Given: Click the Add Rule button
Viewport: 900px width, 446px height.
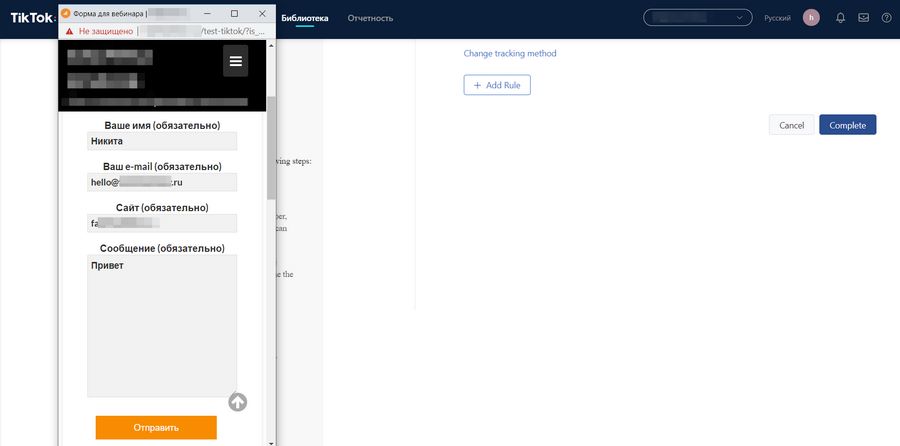Looking at the screenshot, I should [x=497, y=85].
